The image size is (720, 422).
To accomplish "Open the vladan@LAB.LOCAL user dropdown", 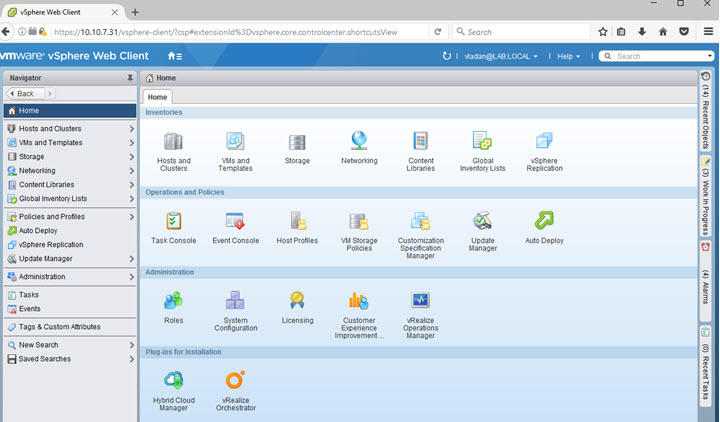I will (x=501, y=56).
